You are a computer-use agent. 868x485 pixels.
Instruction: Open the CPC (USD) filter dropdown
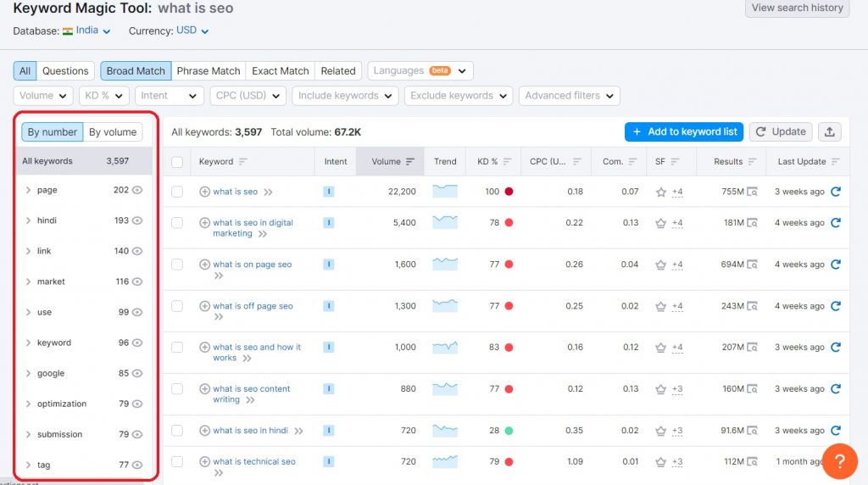click(248, 96)
